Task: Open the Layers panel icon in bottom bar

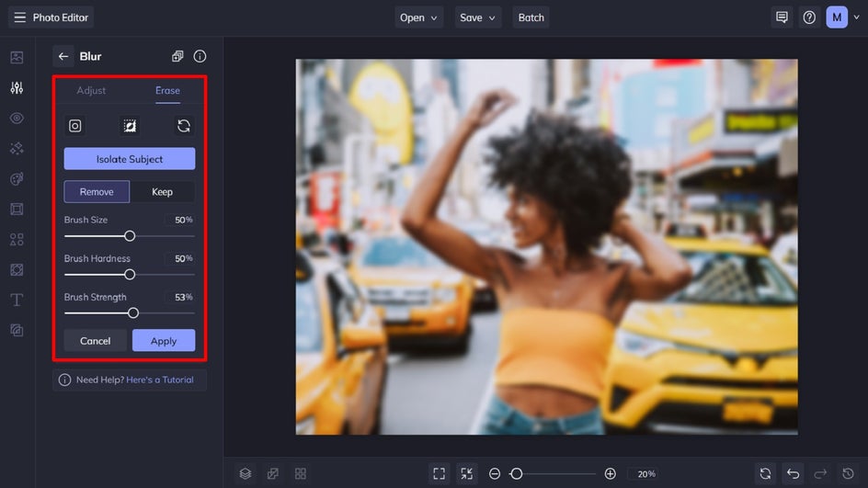Action: pyautogui.click(x=246, y=474)
